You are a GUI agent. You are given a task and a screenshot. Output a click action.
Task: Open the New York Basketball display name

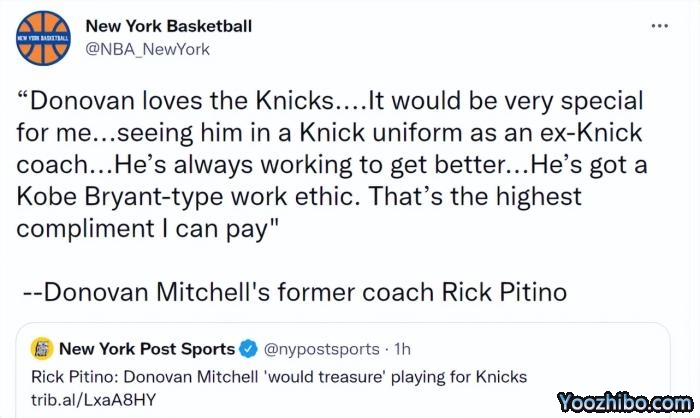169,26
